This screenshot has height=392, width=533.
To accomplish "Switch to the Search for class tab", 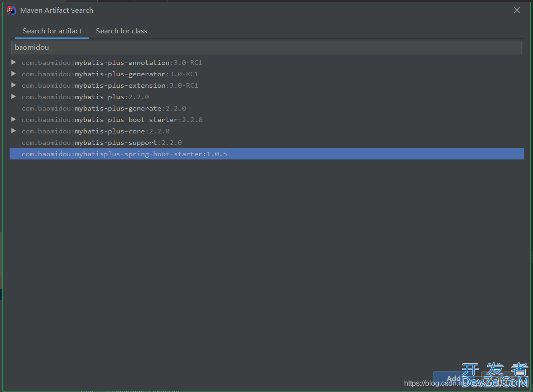I will click(x=121, y=31).
